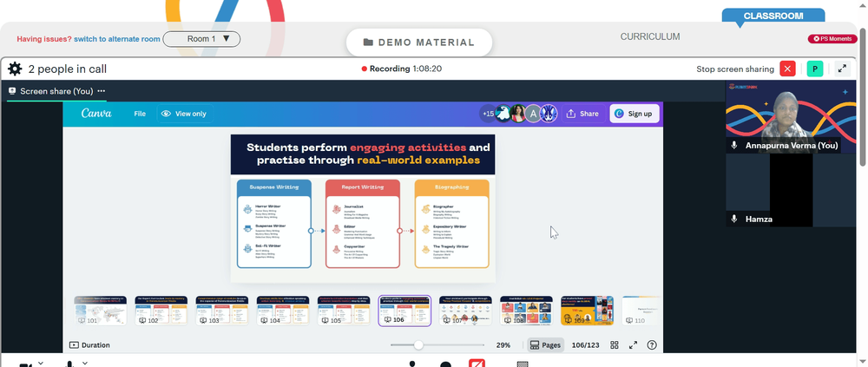Click the 29% zoom percentage
The width and height of the screenshot is (868, 367).
point(503,344)
